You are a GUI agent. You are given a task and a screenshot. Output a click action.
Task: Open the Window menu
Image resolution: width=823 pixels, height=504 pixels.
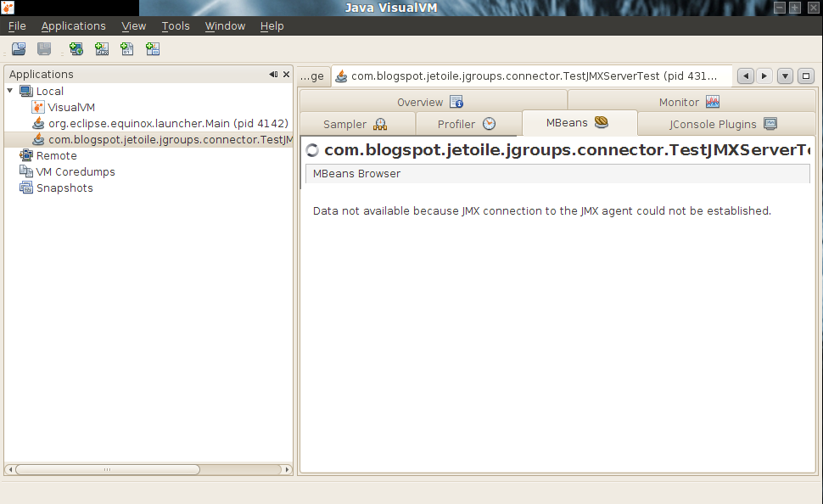(225, 25)
